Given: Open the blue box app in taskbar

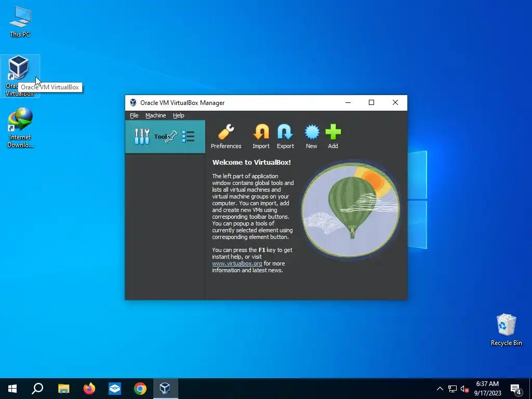Looking at the screenshot, I should [115, 389].
